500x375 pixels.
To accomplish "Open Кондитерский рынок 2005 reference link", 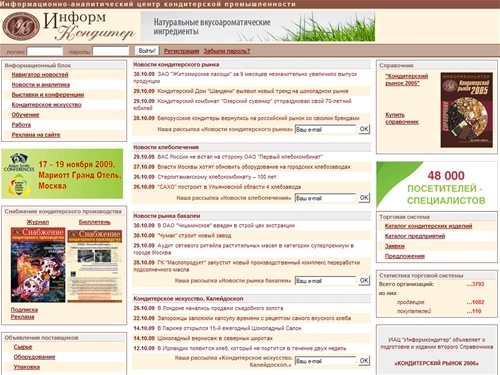I will (x=407, y=80).
